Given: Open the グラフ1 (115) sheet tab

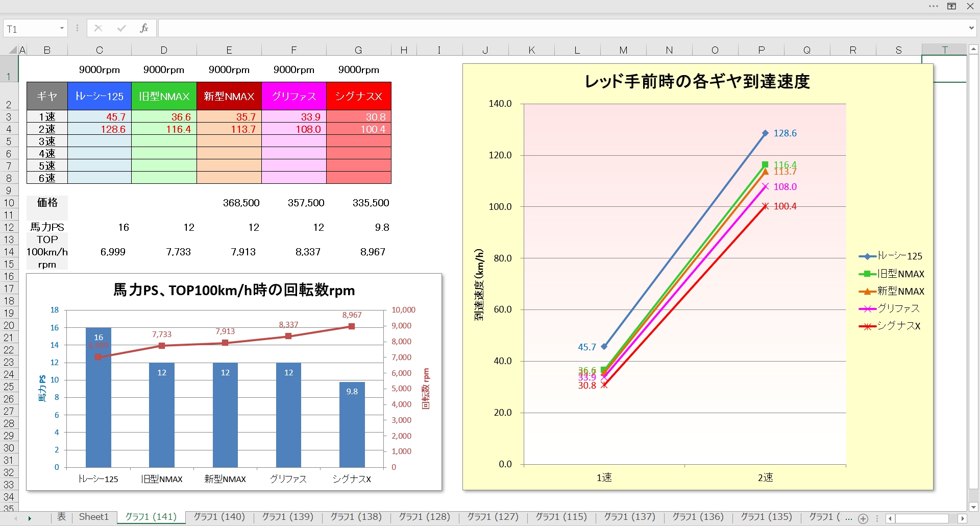Looking at the screenshot, I should point(561,517).
